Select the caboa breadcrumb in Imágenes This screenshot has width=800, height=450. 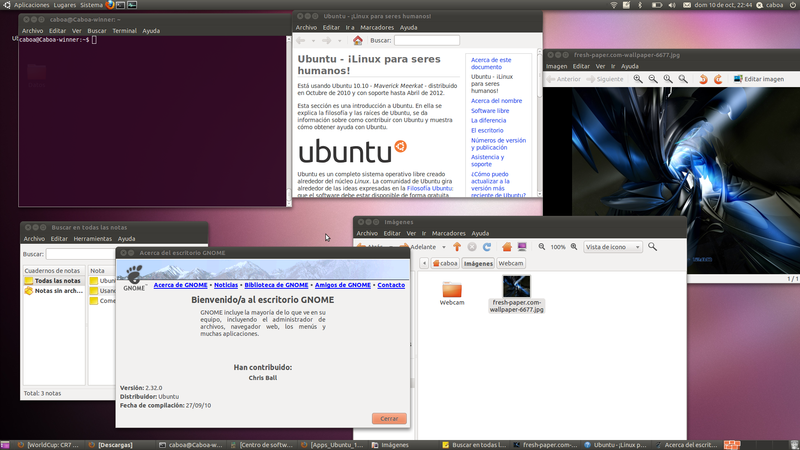coord(445,263)
